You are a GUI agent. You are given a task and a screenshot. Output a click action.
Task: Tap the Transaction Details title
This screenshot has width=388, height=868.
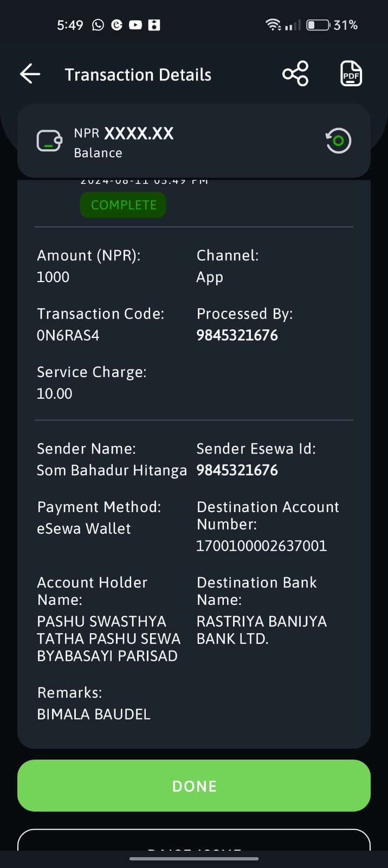pyautogui.click(x=138, y=74)
